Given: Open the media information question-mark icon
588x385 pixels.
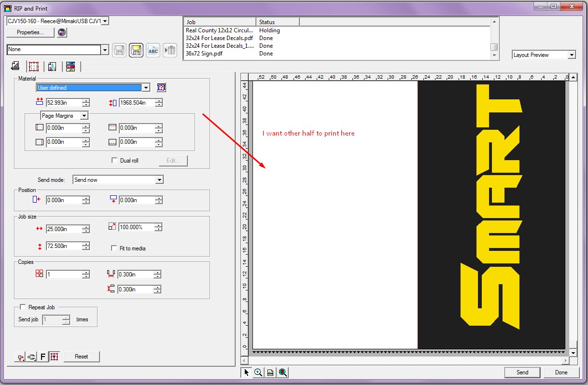Looking at the screenshot, I should (x=162, y=87).
